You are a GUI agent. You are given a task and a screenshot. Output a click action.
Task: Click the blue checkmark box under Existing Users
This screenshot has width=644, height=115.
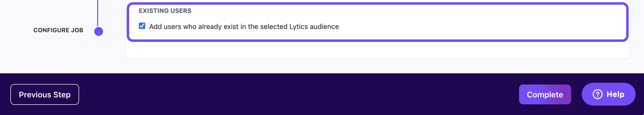pos(142,26)
